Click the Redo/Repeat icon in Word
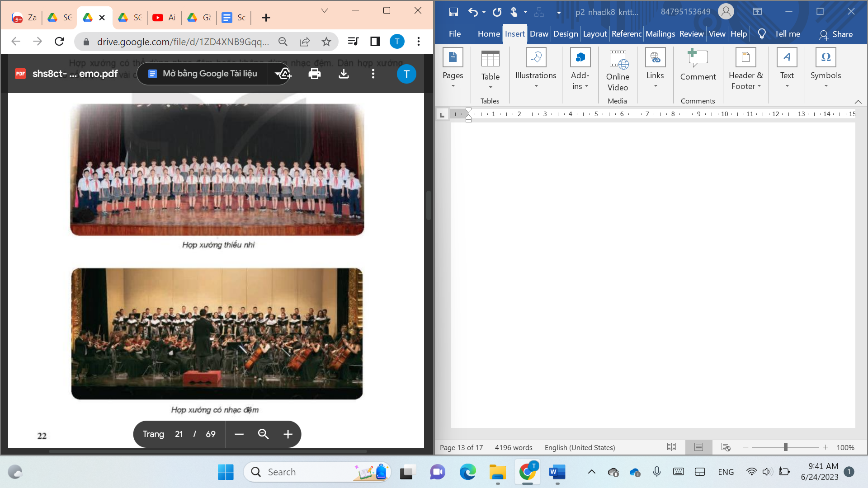 pyautogui.click(x=497, y=12)
